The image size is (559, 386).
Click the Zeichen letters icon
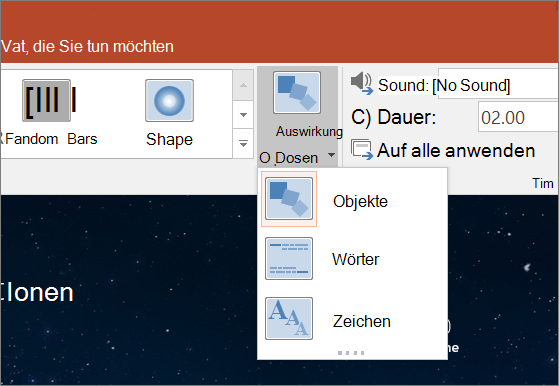coord(289,319)
